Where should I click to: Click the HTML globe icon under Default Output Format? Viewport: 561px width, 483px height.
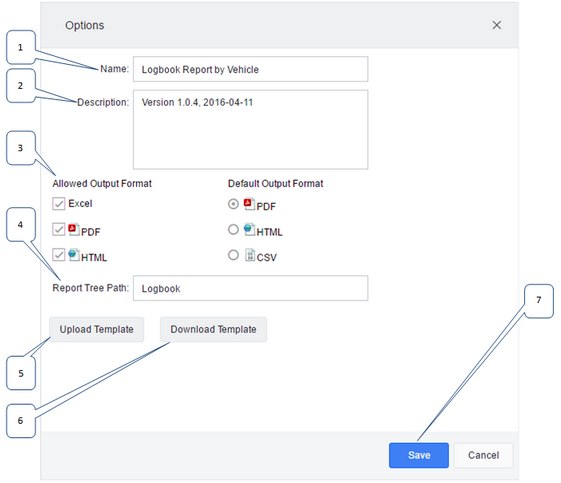pos(249,229)
